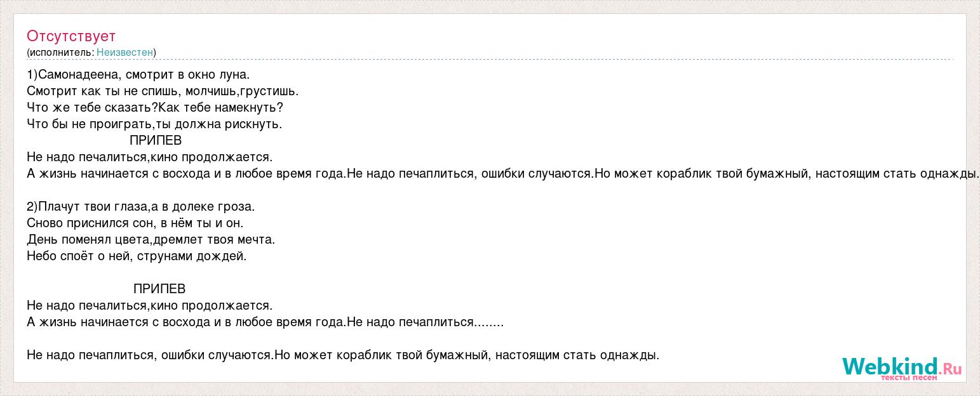Click line День поменял цвета

point(151,240)
